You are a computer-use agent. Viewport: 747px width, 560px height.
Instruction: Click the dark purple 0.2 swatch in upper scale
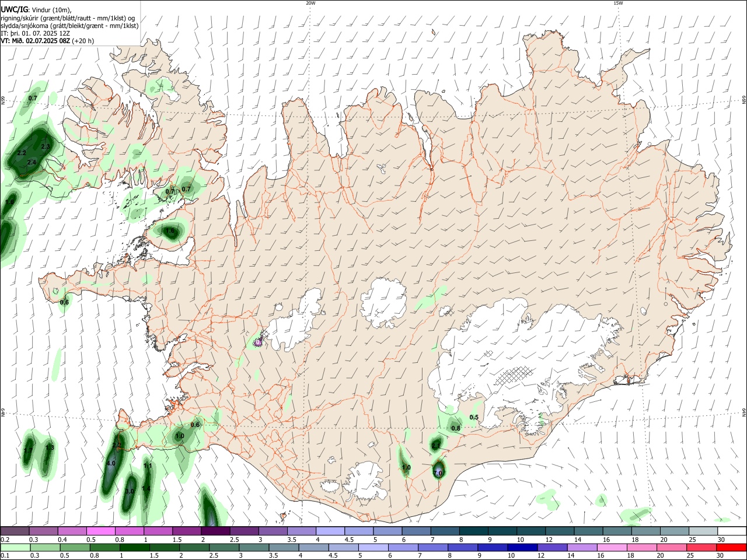pos(15,531)
